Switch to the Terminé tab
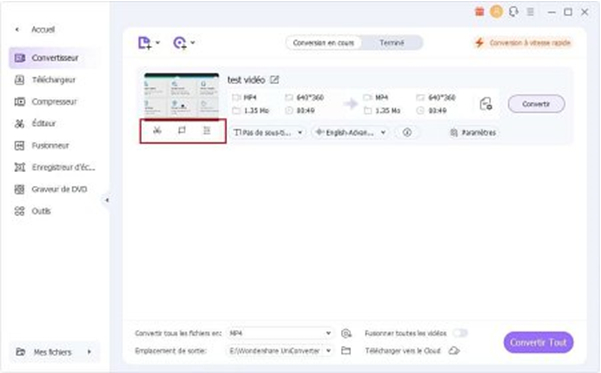 pyautogui.click(x=392, y=43)
